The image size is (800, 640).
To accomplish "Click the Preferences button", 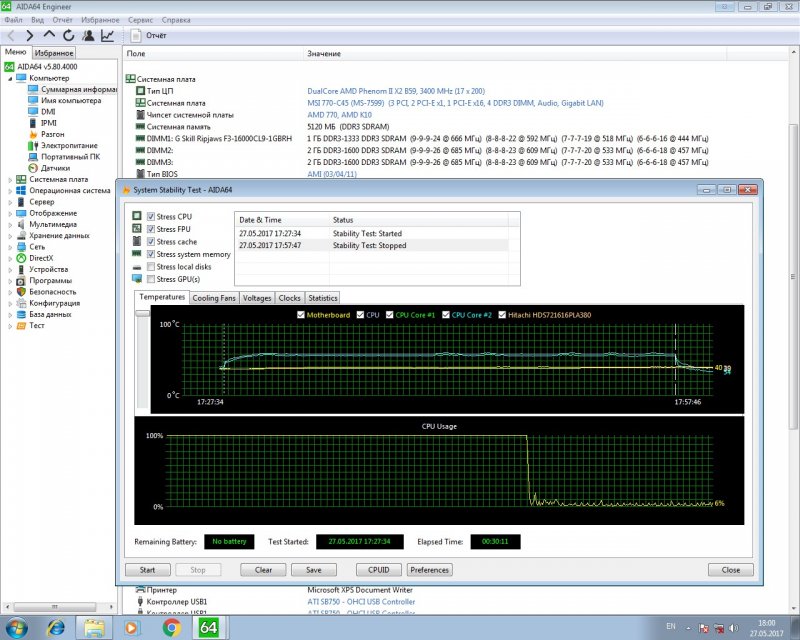I will (x=429, y=570).
